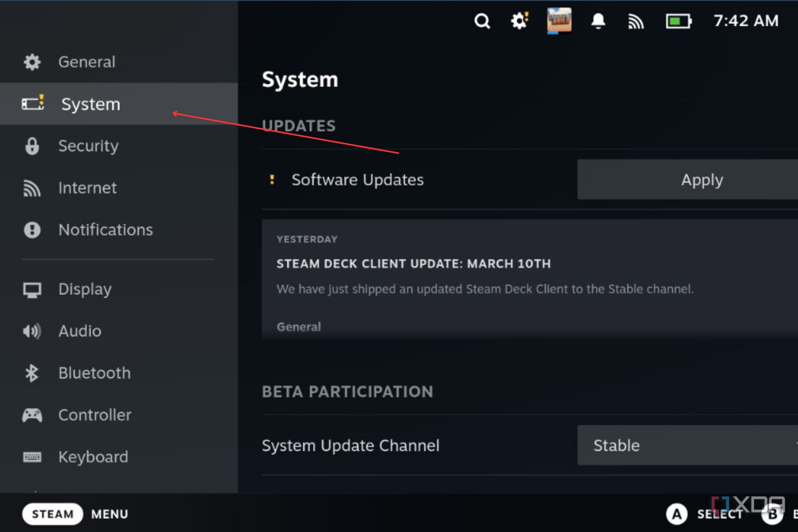Open Bluetooth settings
The image size is (798, 532).
tap(119, 373)
